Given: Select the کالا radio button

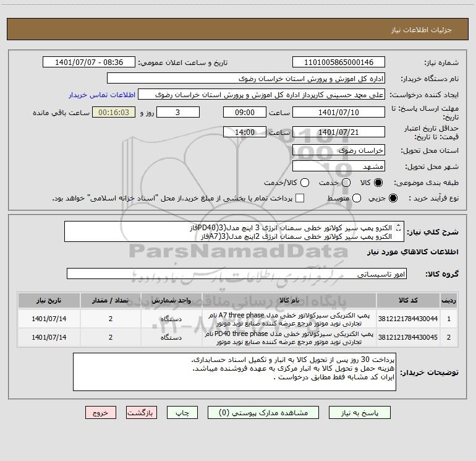Looking at the screenshot, I should pos(378,183).
